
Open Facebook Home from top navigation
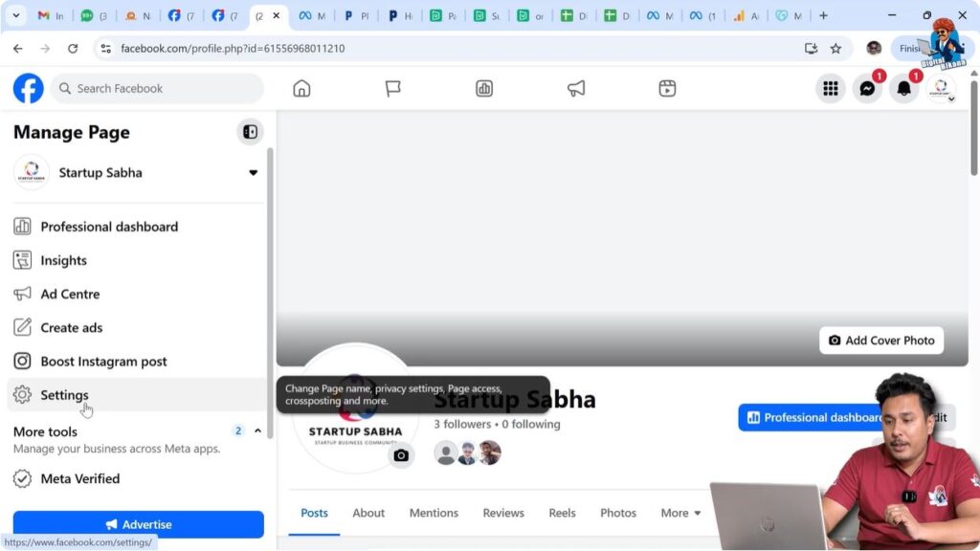[x=301, y=89]
